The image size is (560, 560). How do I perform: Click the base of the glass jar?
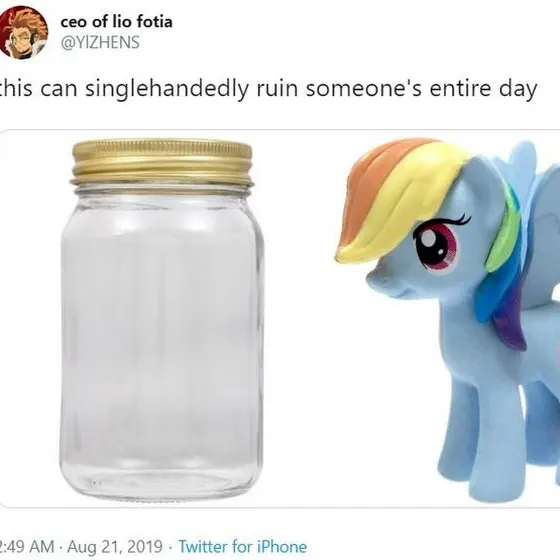coord(162,482)
